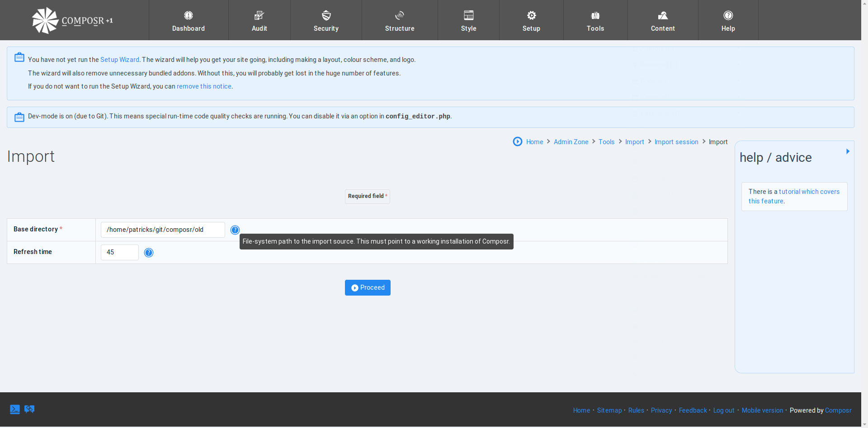Click the help icon beside Refresh time
The image size is (868, 428).
coord(149,253)
